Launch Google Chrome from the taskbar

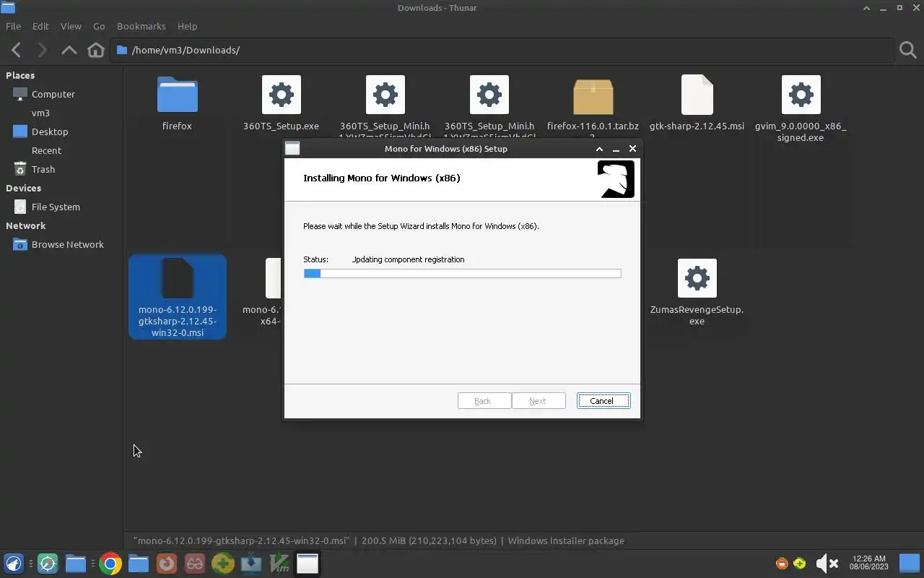pos(110,564)
